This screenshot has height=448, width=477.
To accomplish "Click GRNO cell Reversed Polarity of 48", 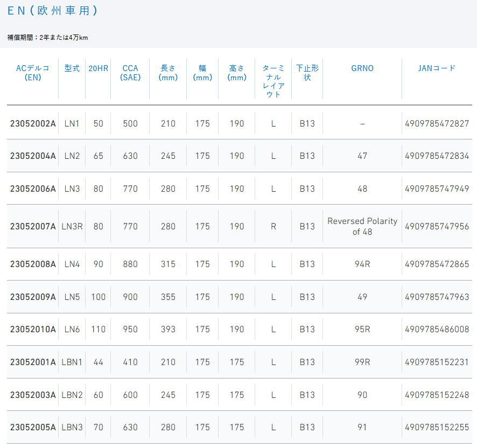I will point(362,227).
